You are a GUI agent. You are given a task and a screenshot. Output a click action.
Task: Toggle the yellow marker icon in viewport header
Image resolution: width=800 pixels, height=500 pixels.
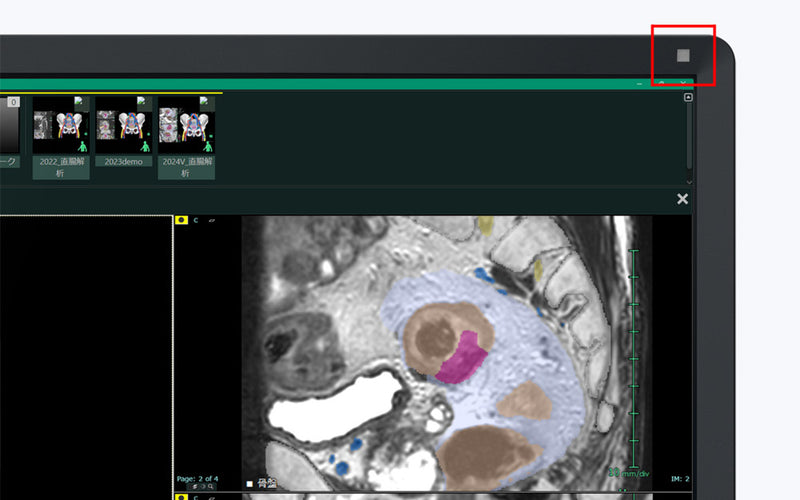pos(181,220)
